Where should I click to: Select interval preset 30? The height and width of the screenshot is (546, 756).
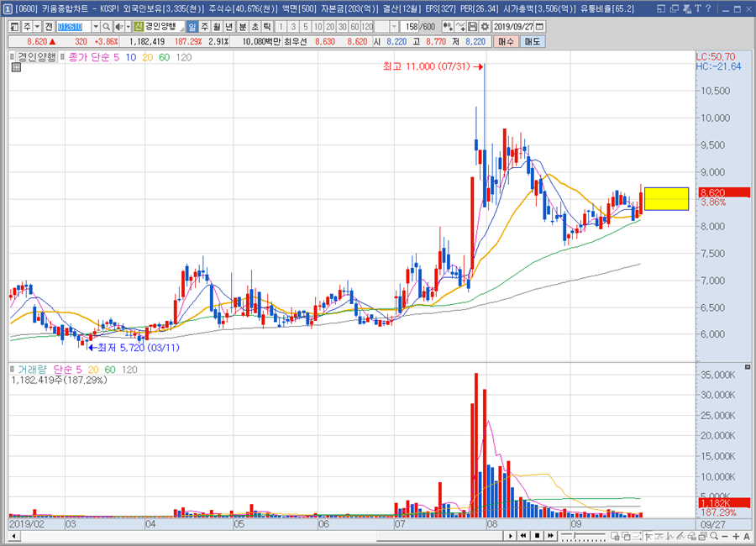click(x=343, y=27)
